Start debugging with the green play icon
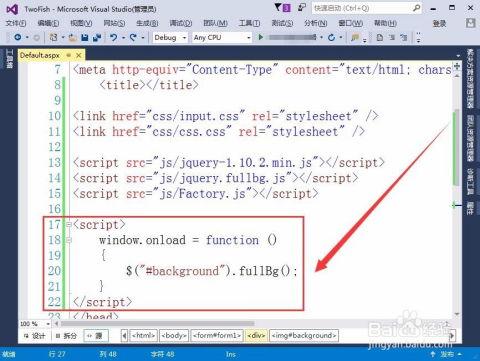 click(x=261, y=37)
